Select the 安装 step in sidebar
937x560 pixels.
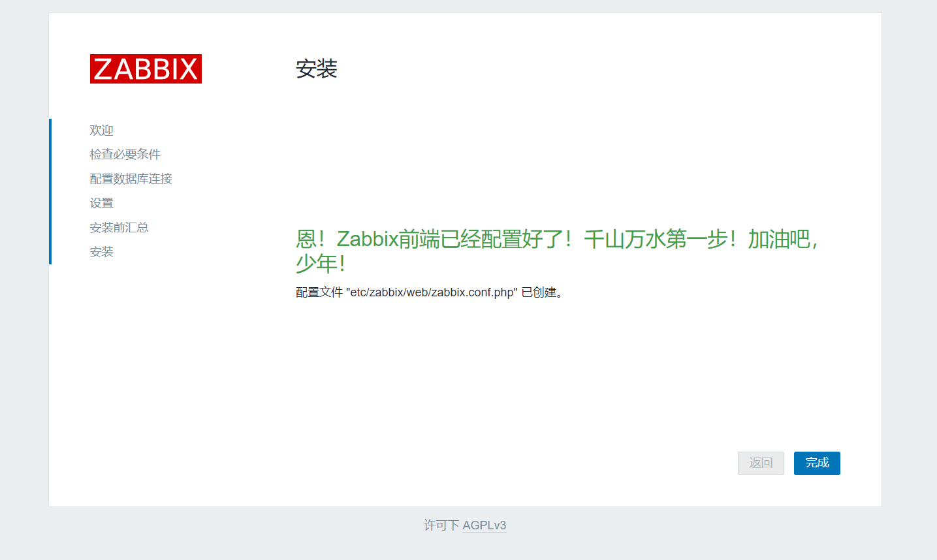click(102, 252)
